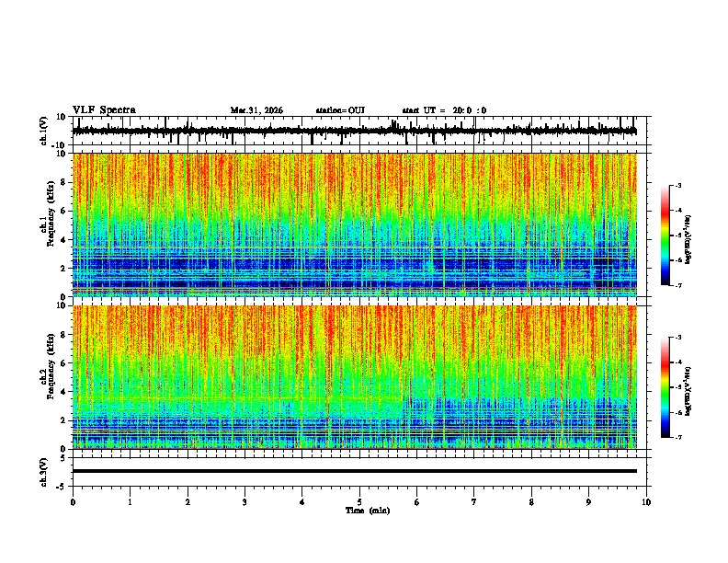Click time axis tick label "2"
Image resolution: width=728 pixels, height=563 pixels.
(x=188, y=502)
